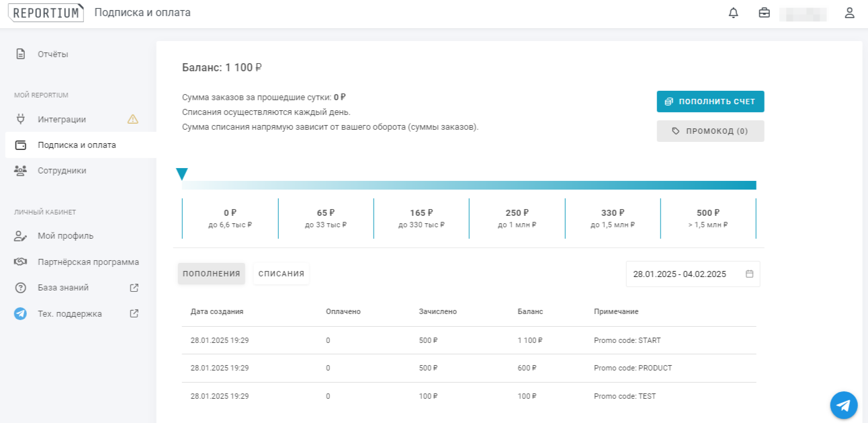Switch to the Списания tab
868x423 pixels.
[281, 274]
